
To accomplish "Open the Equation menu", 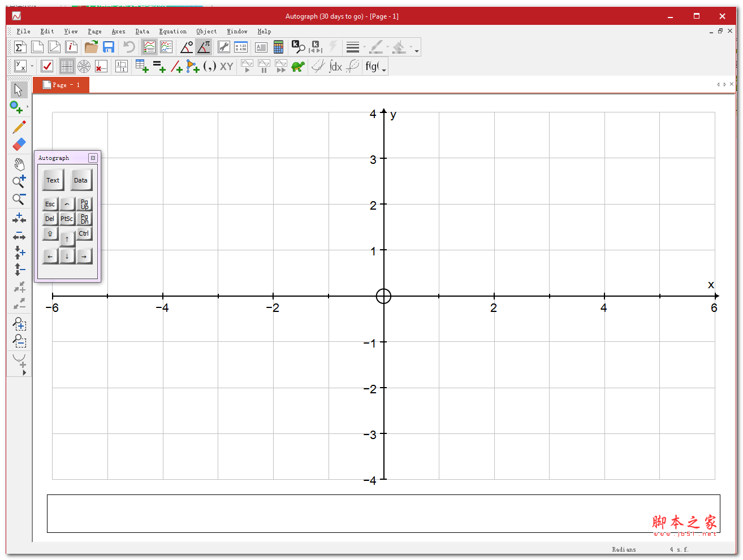I will point(172,32).
